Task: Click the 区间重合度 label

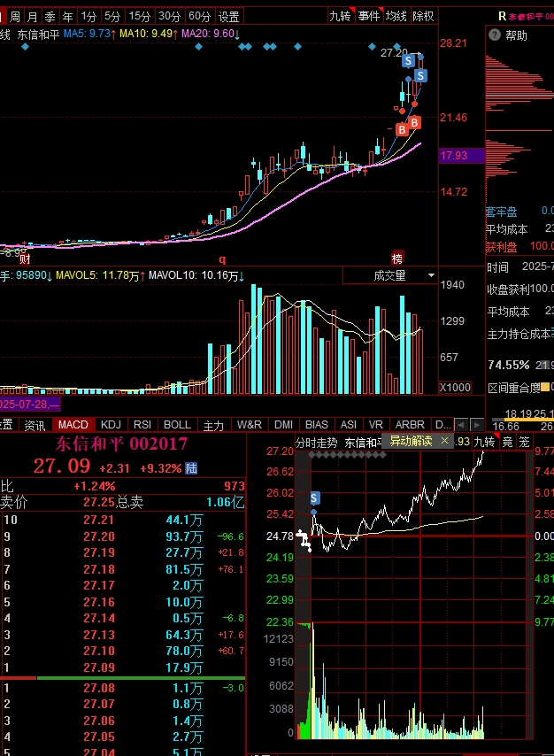Action: point(513,388)
